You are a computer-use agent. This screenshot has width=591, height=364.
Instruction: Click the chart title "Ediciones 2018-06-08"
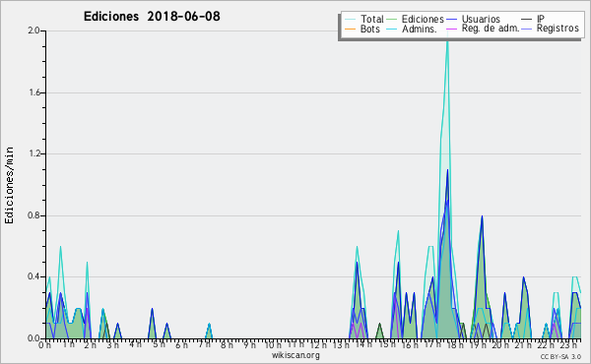pos(152,17)
